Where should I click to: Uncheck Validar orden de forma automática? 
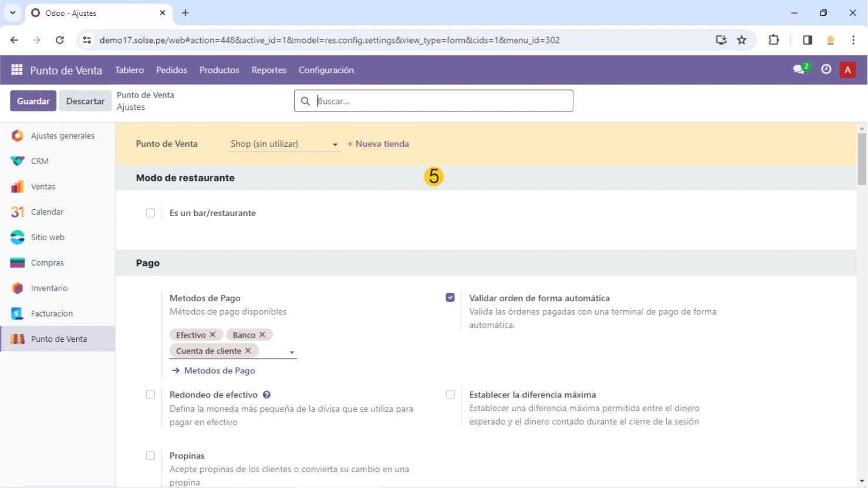click(450, 298)
